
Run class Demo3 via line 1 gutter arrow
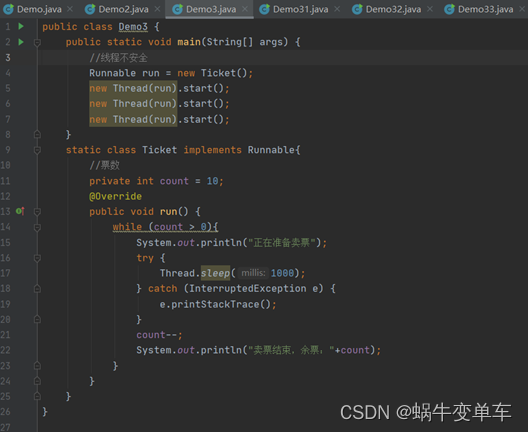click(21, 26)
